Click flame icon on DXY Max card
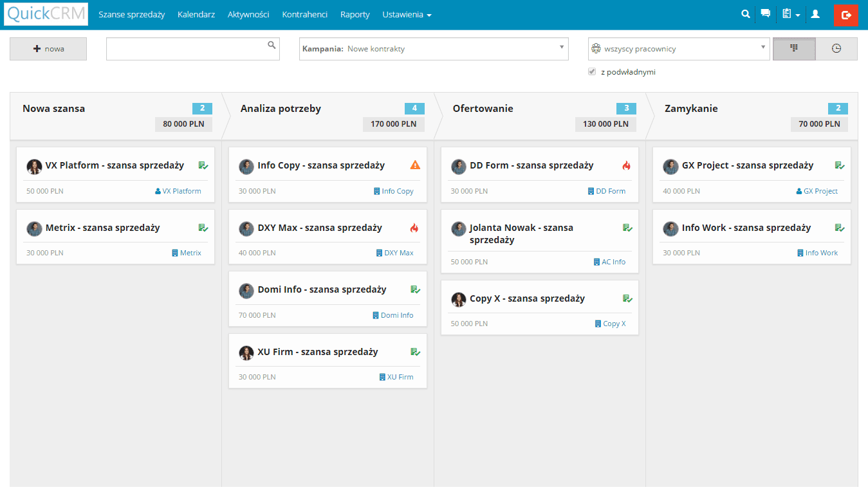The image size is (868, 494). tap(414, 228)
